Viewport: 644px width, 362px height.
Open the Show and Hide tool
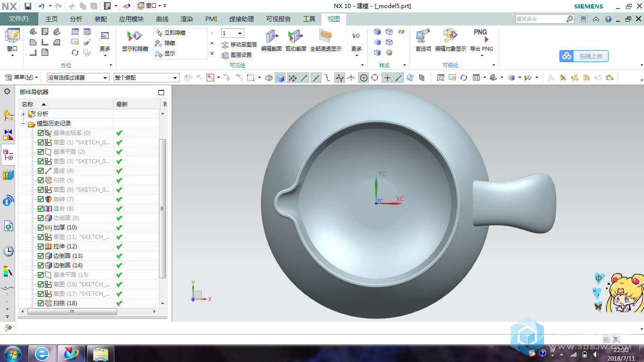click(x=135, y=40)
